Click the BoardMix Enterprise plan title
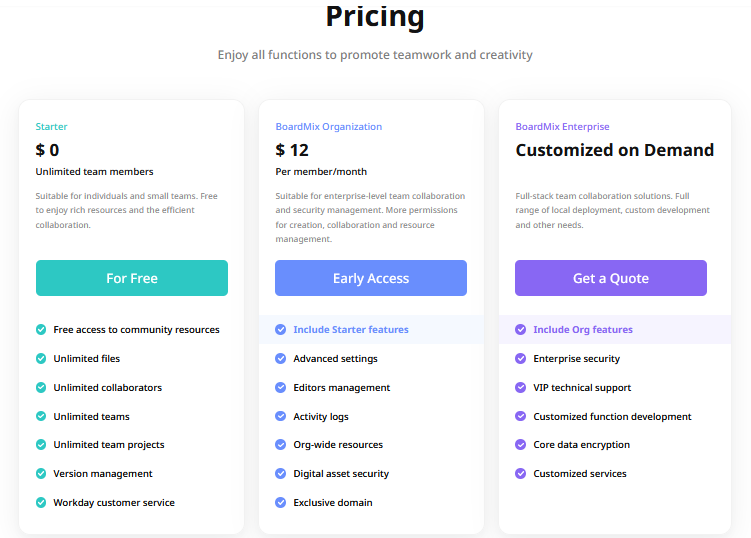 pos(562,126)
